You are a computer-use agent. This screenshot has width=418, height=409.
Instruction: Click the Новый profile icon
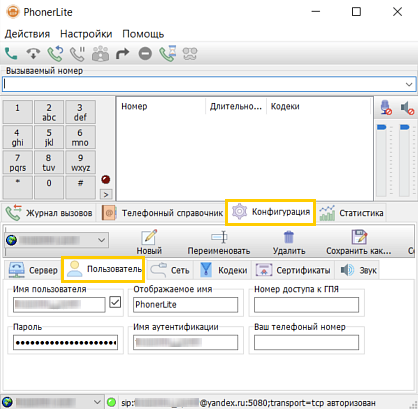pyautogui.click(x=149, y=242)
